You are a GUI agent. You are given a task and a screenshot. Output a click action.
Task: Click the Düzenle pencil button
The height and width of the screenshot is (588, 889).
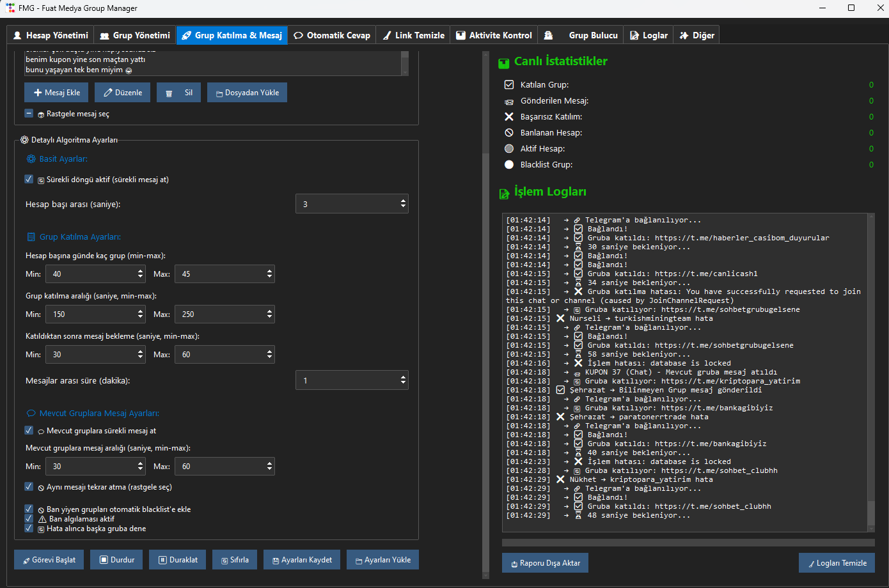(123, 93)
